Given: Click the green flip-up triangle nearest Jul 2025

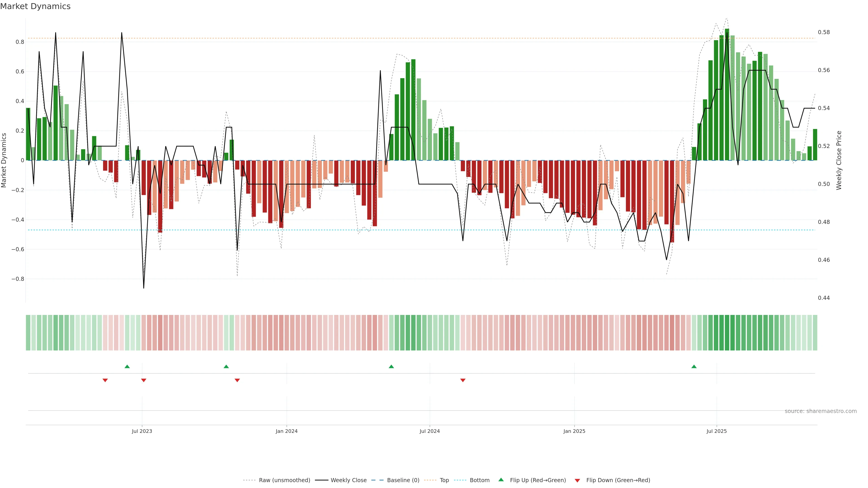Looking at the screenshot, I should click(694, 366).
